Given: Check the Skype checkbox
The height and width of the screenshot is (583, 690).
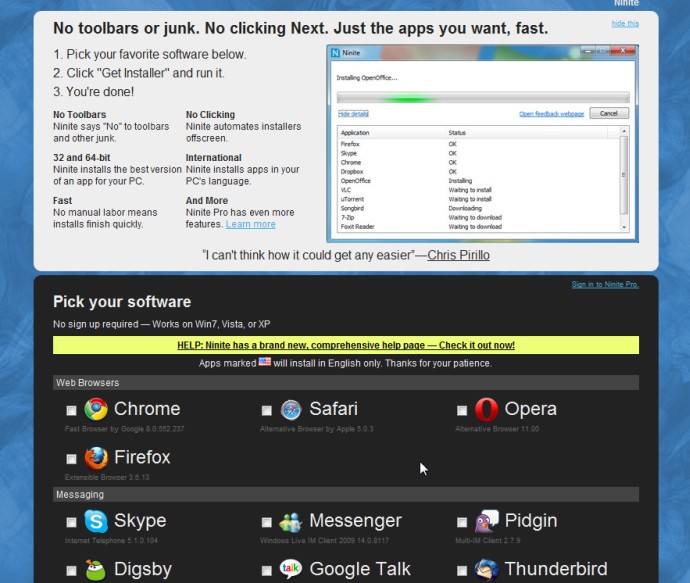Looking at the screenshot, I should point(71,522).
